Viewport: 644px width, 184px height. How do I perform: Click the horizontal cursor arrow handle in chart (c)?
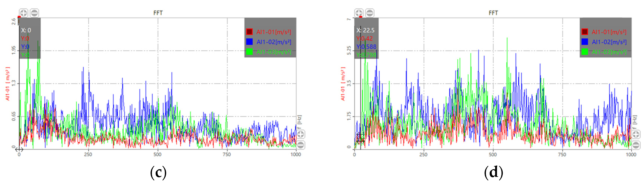coord(19,150)
